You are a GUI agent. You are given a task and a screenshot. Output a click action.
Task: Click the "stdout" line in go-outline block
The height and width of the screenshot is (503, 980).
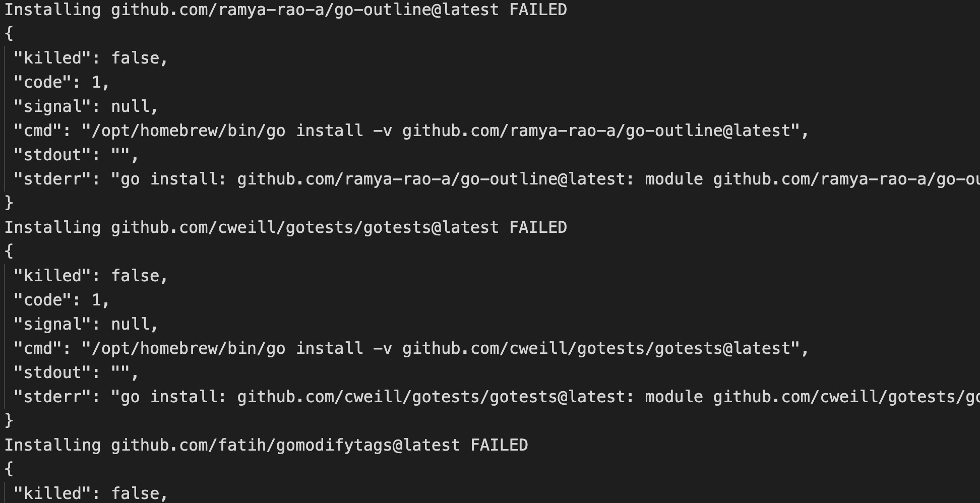point(76,155)
